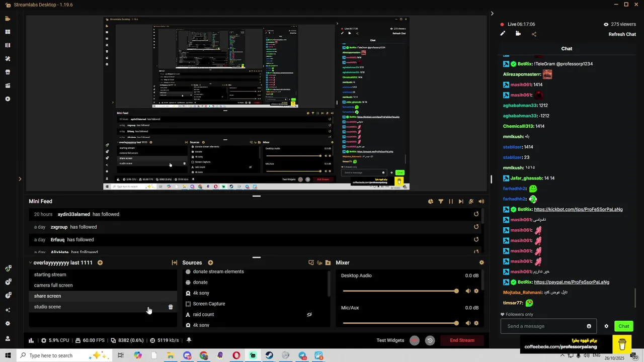Screen dimensions: 644x362
Task: Toggle the replay buffer button
Action: coord(430,340)
